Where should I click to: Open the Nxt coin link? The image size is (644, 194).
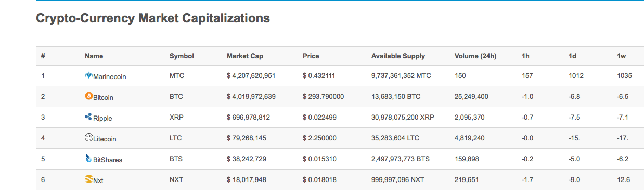click(98, 180)
